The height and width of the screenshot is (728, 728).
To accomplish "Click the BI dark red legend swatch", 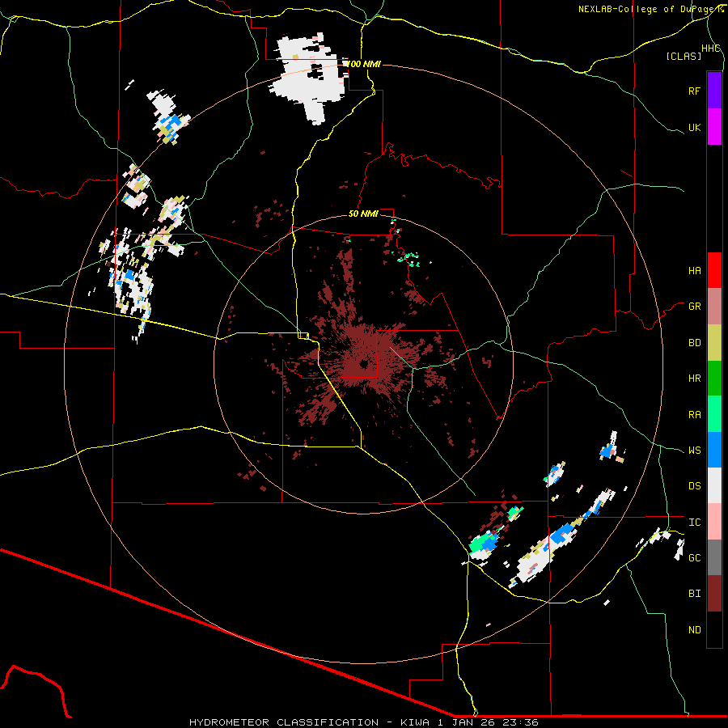I will coord(714,594).
